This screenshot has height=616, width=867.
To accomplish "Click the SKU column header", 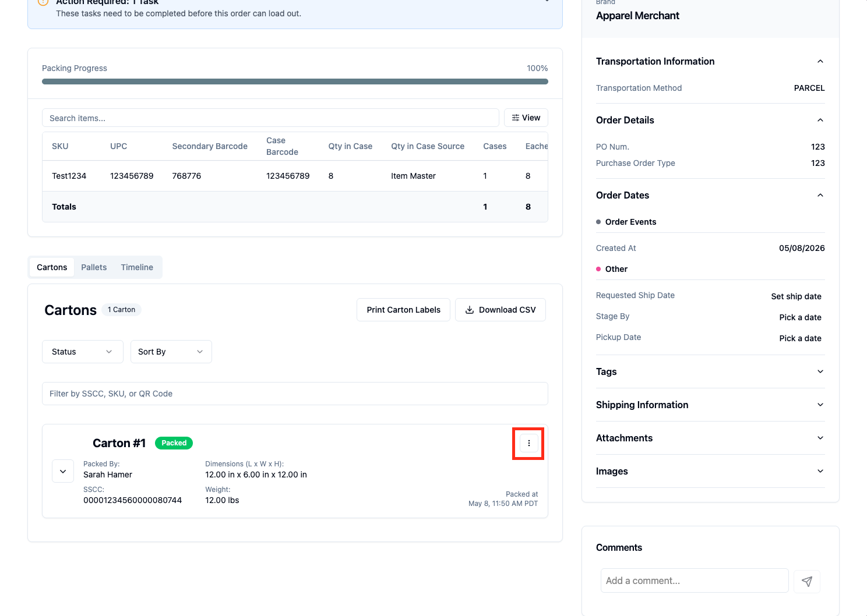I will coord(60,146).
